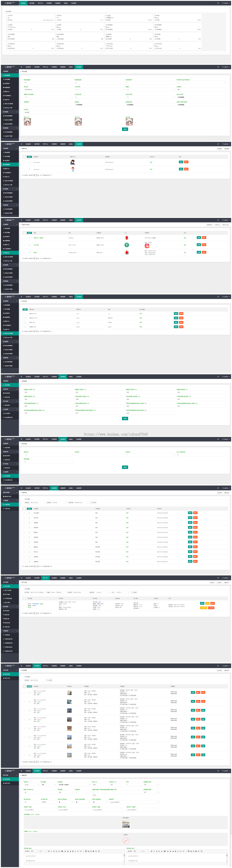The width and height of the screenshot is (232, 868).
Task: Click the green Tether logo in USDT row
Action: [127, 245]
